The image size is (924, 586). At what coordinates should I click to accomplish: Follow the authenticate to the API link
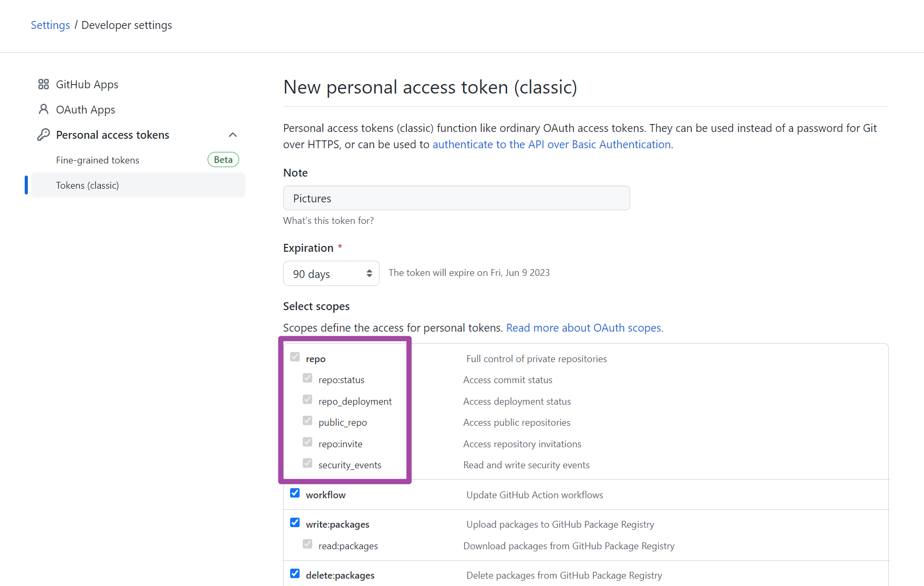coord(551,145)
